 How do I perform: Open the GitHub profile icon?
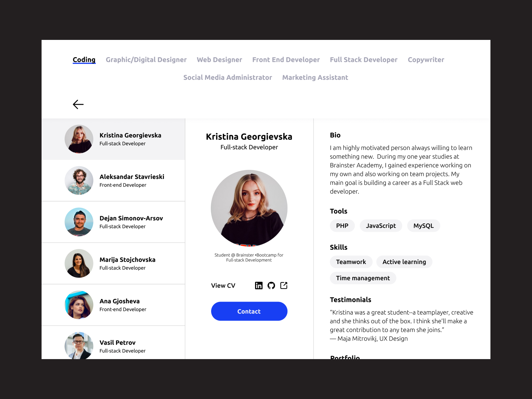point(271,285)
